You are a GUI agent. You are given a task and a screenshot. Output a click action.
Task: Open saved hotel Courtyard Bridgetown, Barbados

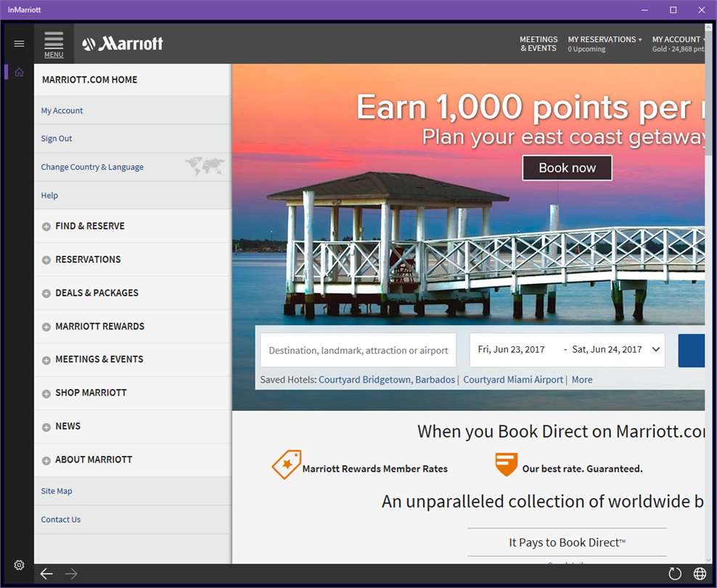[387, 380]
